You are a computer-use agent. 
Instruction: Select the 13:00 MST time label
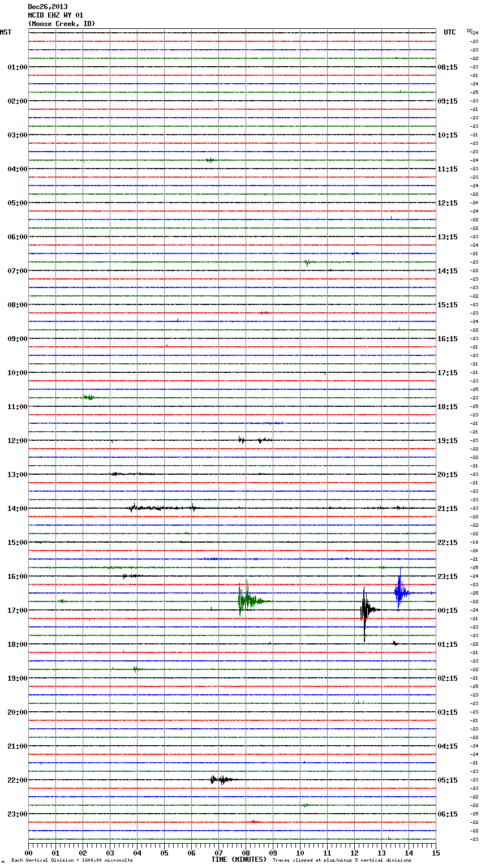(x=17, y=475)
